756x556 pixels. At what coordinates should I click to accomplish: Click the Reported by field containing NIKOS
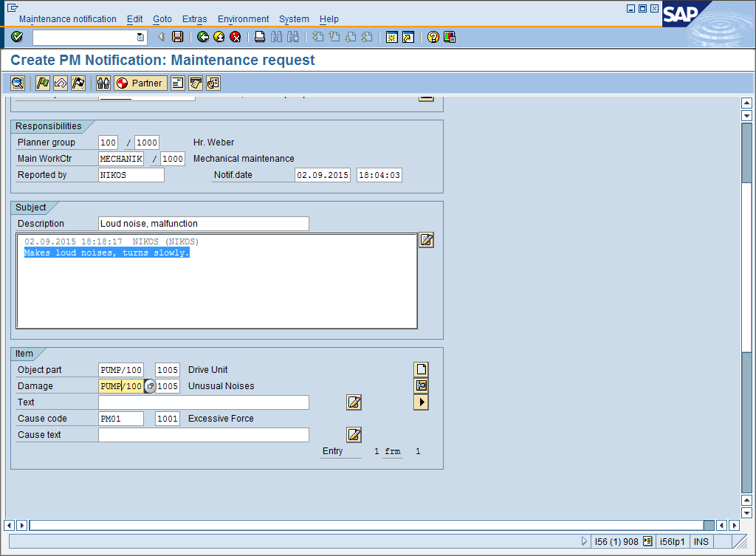(x=131, y=175)
